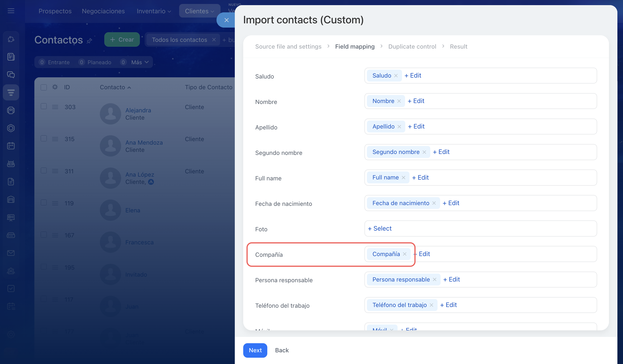
Task: Go to Source file and settings step
Action: [x=288, y=46]
